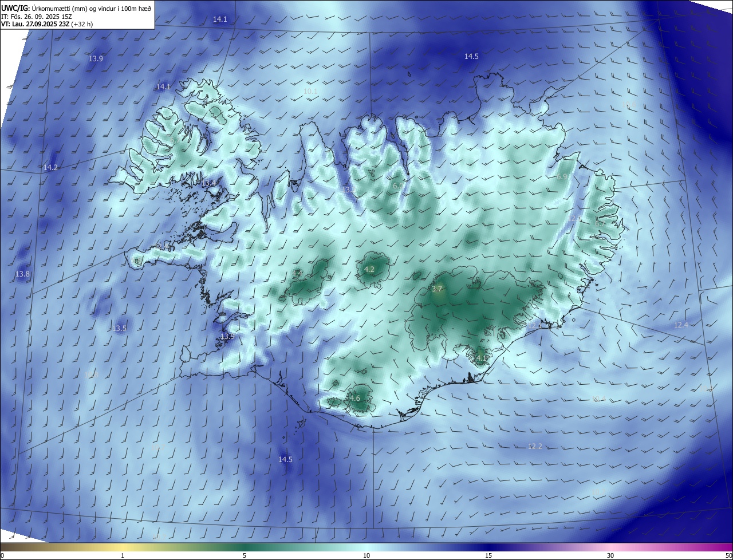This screenshot has height=560, width=733.
Task: Click the 6.0 value in north Iceland
Action: (397, 186)
